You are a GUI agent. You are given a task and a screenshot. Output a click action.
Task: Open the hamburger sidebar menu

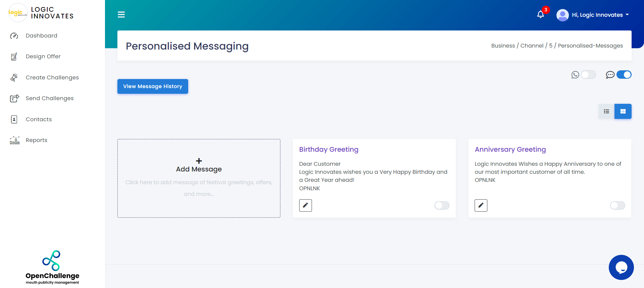[121, 14]
